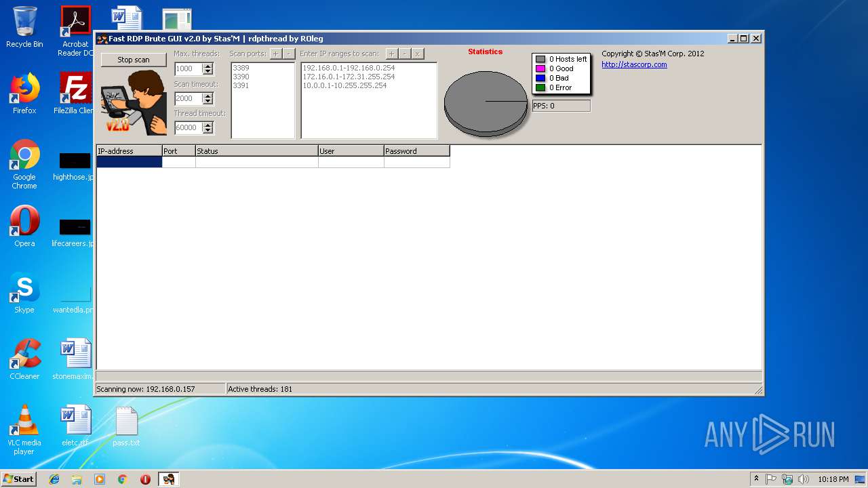Launch Acrobat Reader DC from desktop
868x488 pixels.
pyautogui.click(x=75, y=31)
